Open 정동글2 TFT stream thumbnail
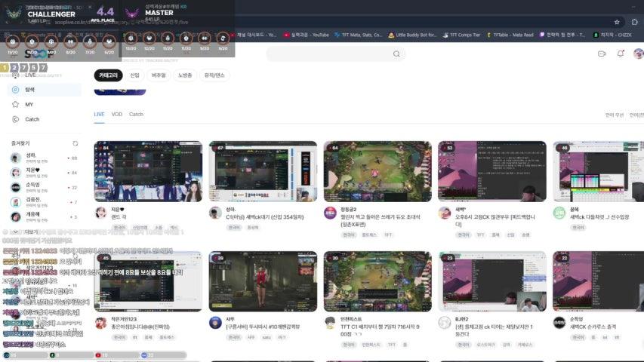Screen dimensions: 644x362 pyautogui.click(x=377, y=171)
